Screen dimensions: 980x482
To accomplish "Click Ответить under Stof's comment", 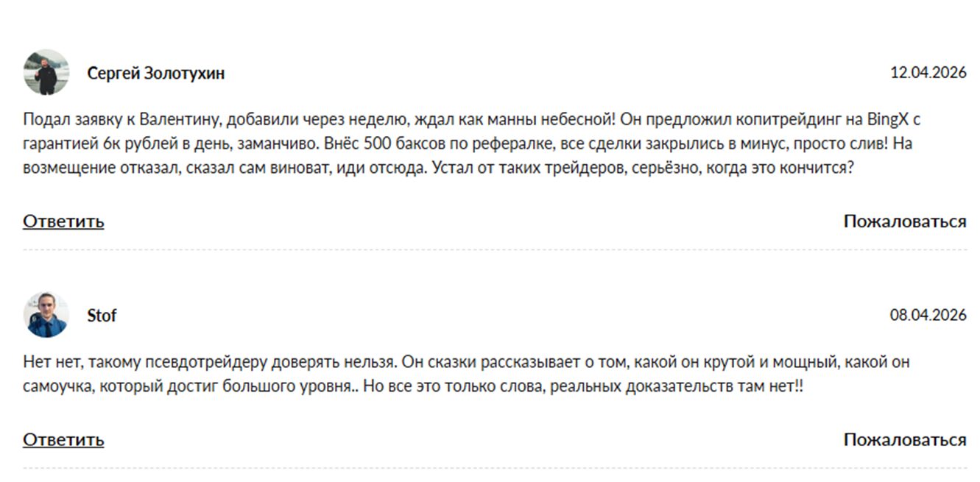I will (63, 440).
